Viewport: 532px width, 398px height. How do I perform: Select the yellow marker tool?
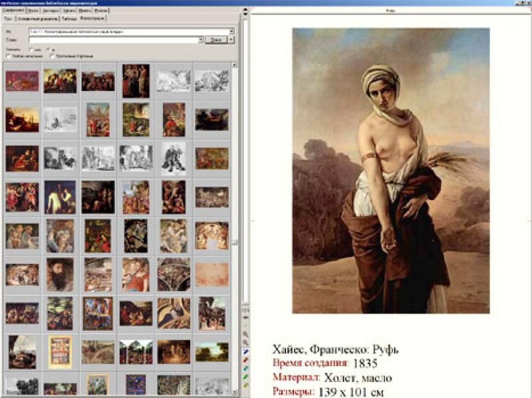click(x=246, y=385)
